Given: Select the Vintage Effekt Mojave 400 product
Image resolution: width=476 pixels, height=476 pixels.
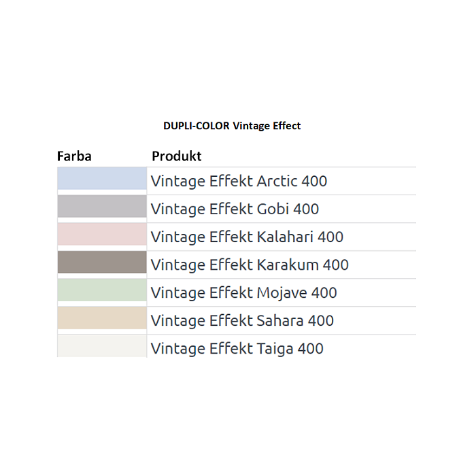Looking at the screenshot, I should pyautogui.click(x=243, y=293).
